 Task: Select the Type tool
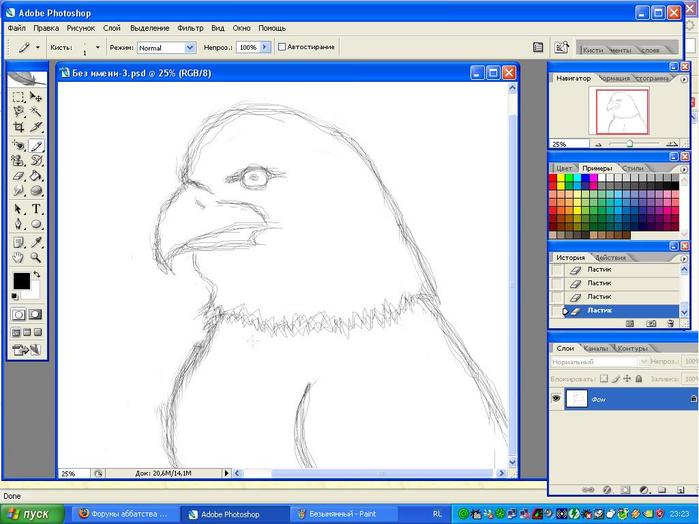[x=37, y=208]
